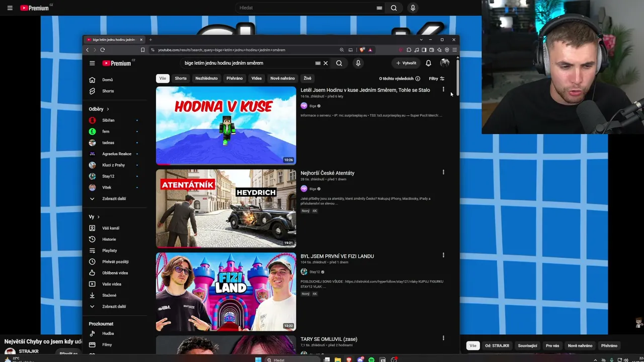
Task: Select the Nově nahráno chip in search results
Action: (x=283, y=78)
